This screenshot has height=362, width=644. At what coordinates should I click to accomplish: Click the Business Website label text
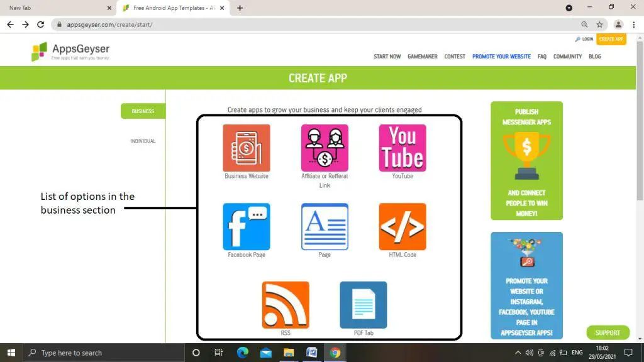(x=247, y=176)
